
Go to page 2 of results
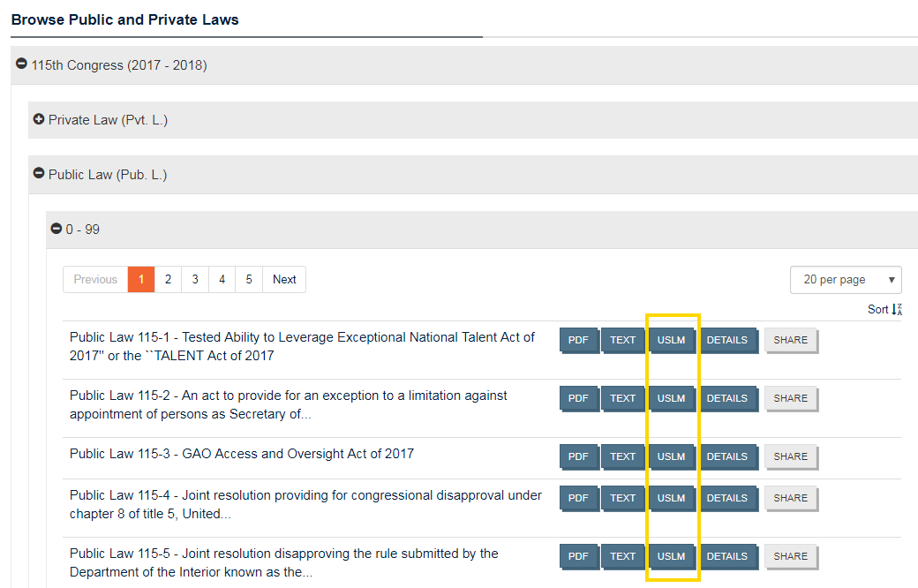tap(168, 280)
